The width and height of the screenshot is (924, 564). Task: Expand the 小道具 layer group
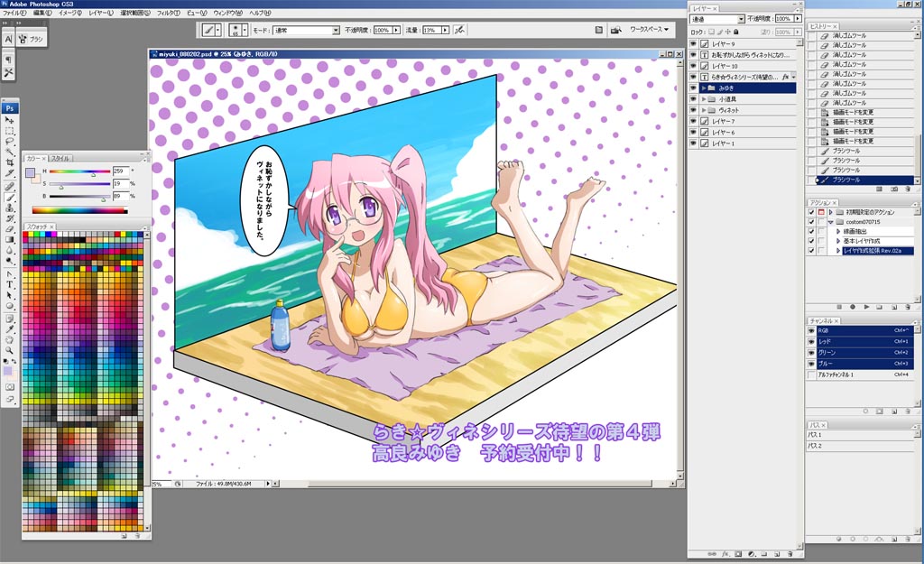(x=704, y=99)
